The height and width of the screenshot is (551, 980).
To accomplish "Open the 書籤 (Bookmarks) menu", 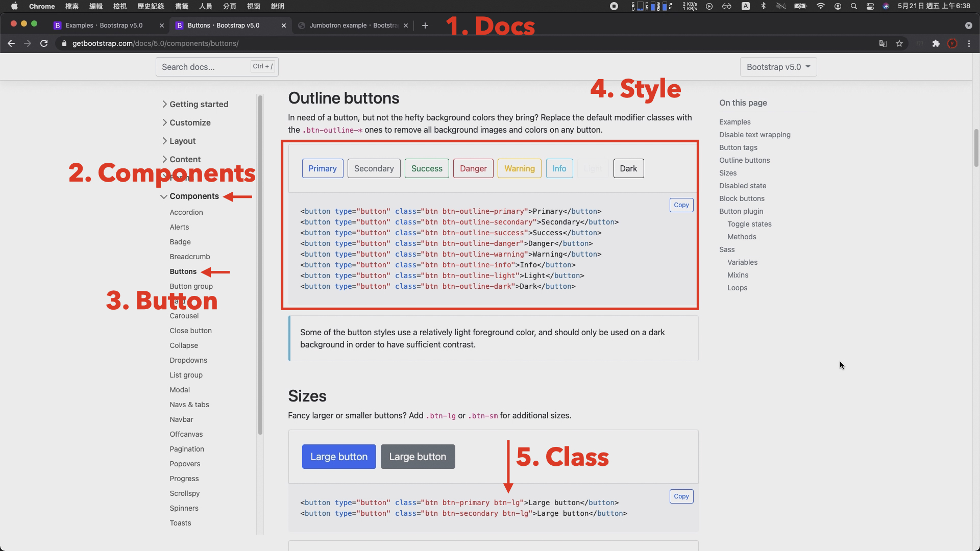I will [x=182, y=6].
